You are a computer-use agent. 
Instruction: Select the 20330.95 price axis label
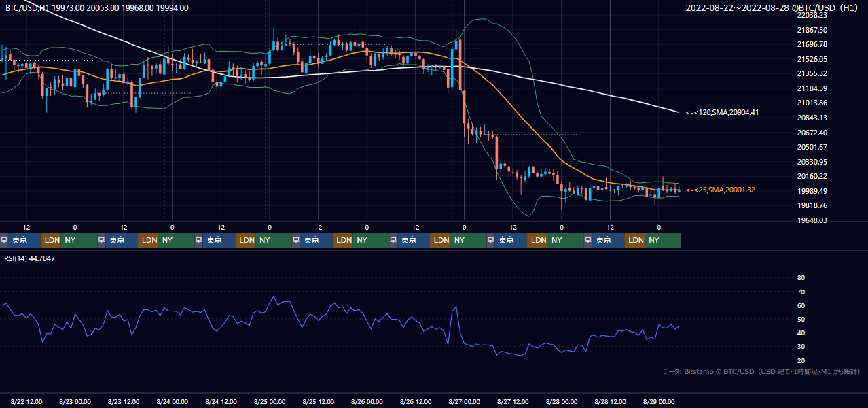click(x=812, y=162)
